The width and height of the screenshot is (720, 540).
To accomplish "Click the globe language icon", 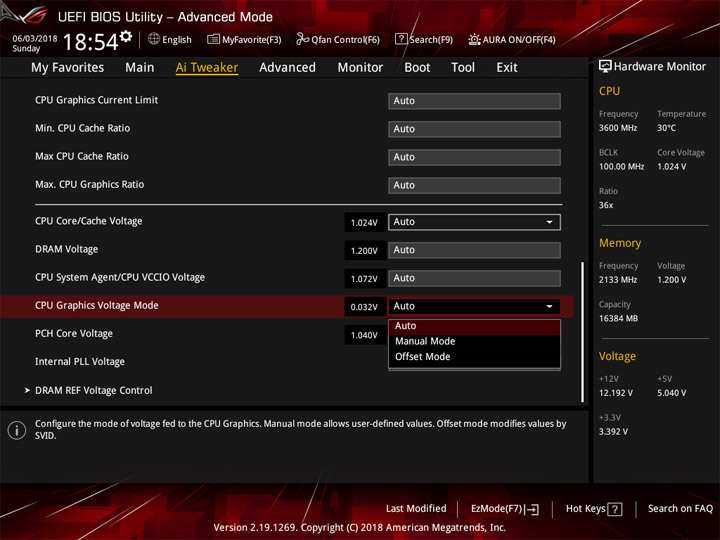I will tap(154, 39).
